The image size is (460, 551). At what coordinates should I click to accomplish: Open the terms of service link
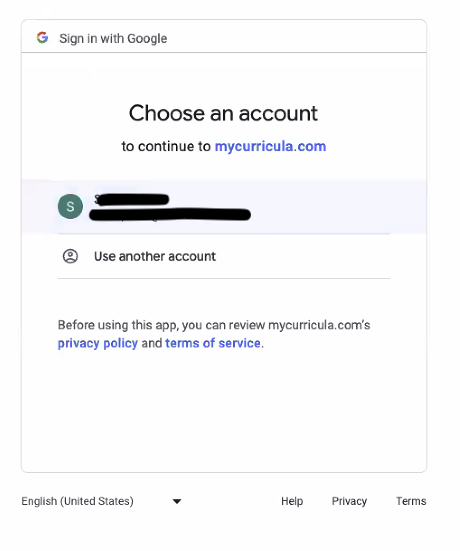tap(213, 343)
